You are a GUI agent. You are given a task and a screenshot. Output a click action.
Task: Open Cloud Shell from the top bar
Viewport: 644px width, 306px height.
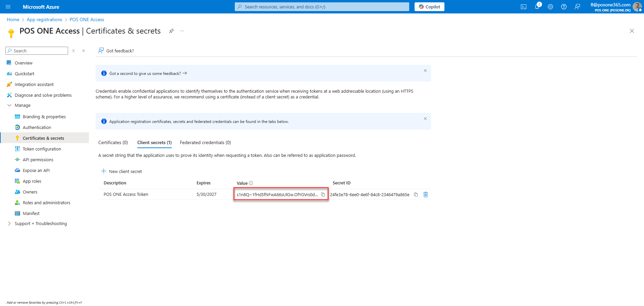[x=524, y=7]
